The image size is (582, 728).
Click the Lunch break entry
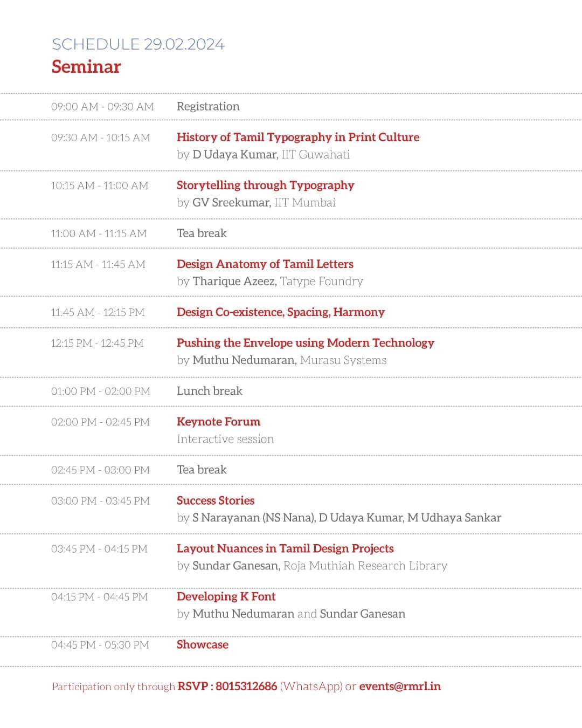pyautogui.click(x=210, y=391)
